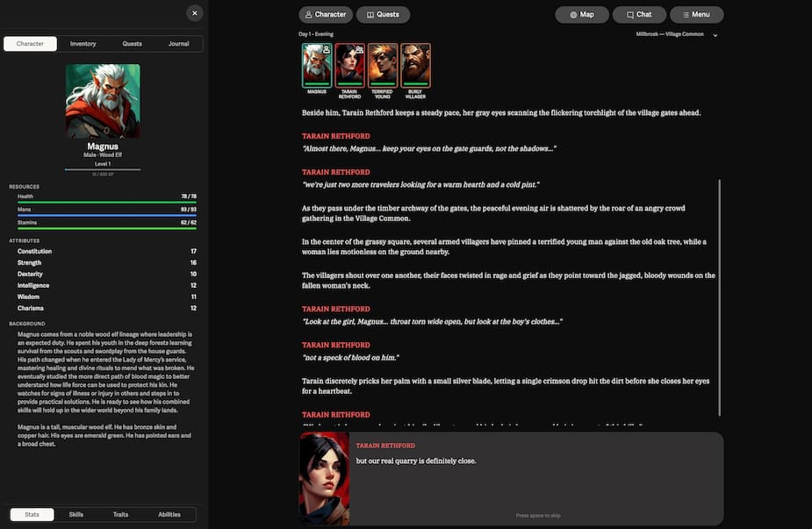This screenshot has width=812, height=529.
Task: Open the Quests tab in side panel
Action: point(132,44)
